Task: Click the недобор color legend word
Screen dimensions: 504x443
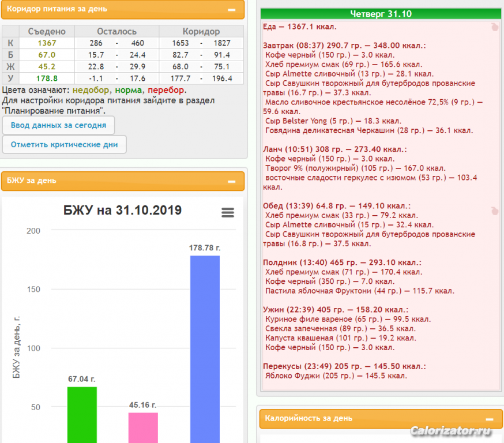Action: pos(91,90)
